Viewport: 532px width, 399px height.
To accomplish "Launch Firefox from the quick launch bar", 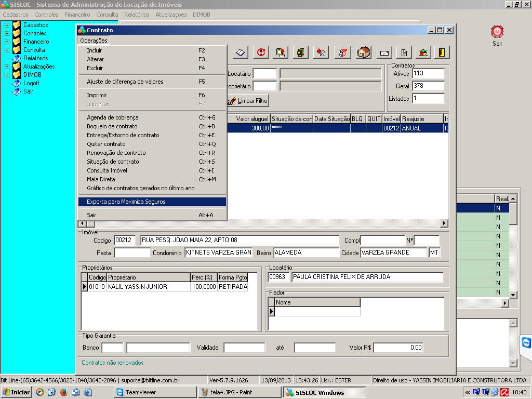I will pos(63,392).
